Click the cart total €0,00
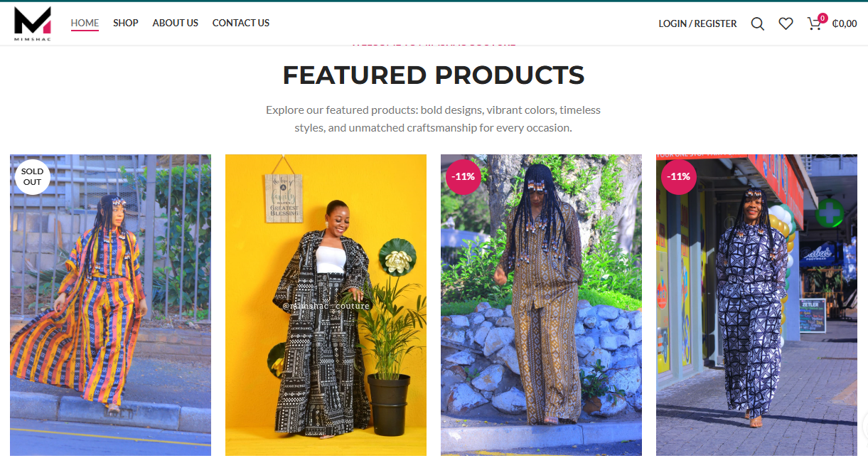This screenshot has width=868, height=458. pos(845,23)
